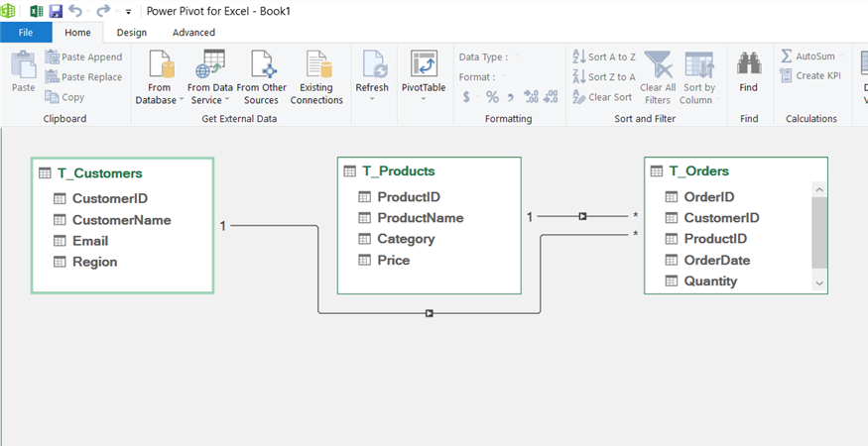Screen dimensions: 868x446
Task: Open From Database dropdown
Action: [x=160, y=77]
